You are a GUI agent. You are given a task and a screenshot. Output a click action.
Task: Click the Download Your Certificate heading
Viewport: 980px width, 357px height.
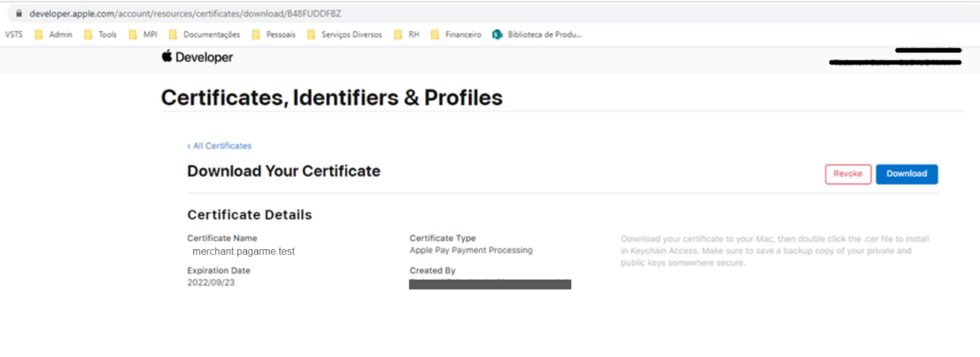284,171
